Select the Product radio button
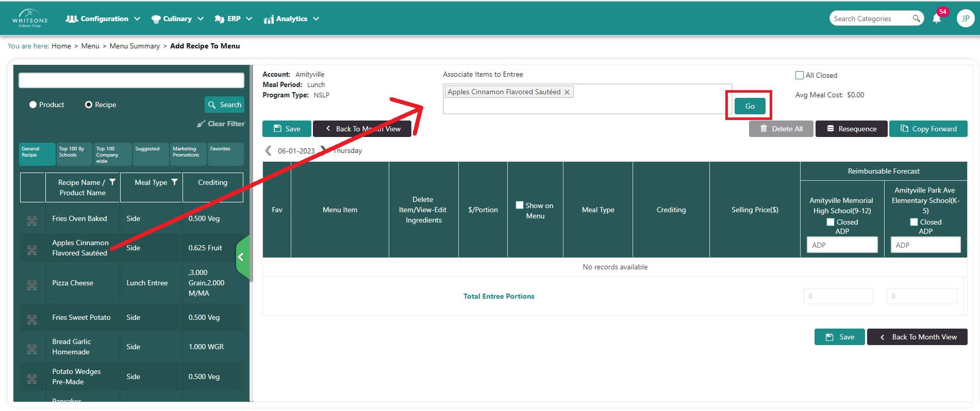Screen dimensions: 980x411 [x=33, y=105]
